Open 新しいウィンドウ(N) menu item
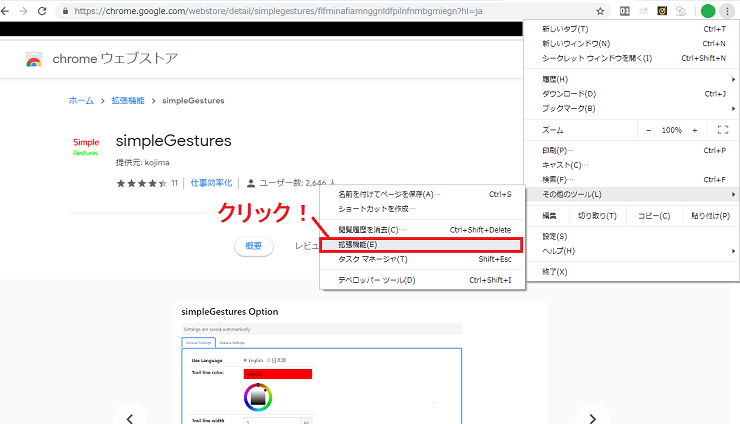Image resolution: width=740 pixels, height=424 pixels. (631, 43)
